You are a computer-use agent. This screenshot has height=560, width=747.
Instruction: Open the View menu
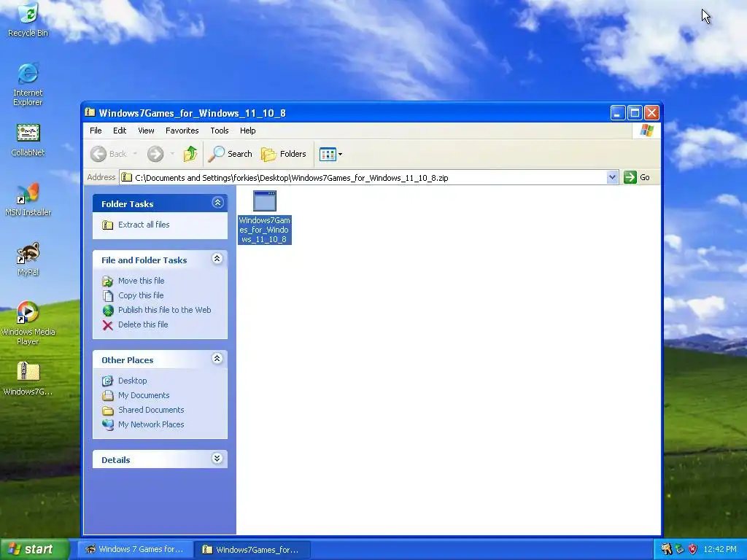coord(146,131)
